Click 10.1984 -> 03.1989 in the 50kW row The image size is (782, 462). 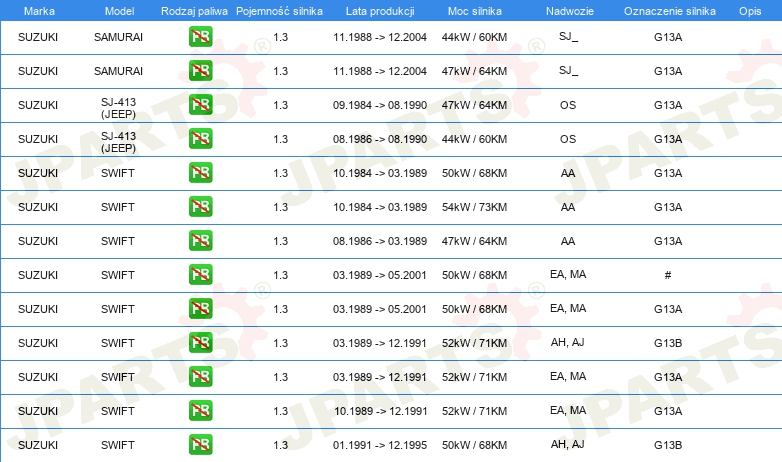[x=380, y=173]
